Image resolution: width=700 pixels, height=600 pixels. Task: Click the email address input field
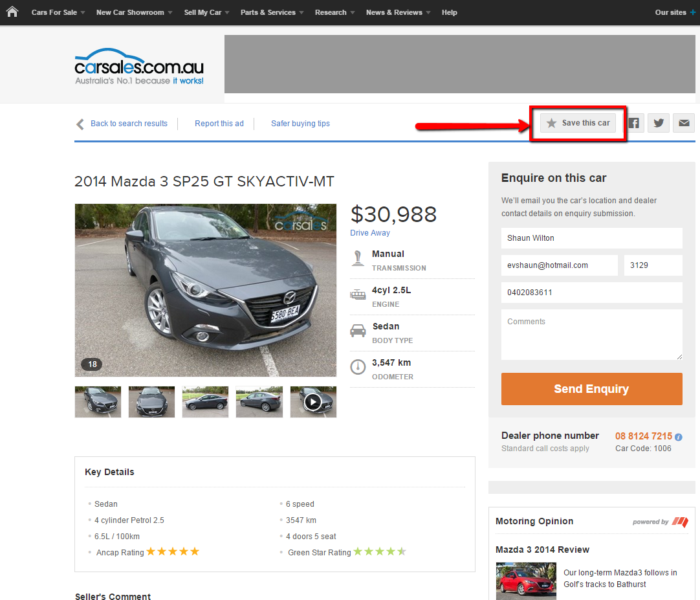coord(560,265)
